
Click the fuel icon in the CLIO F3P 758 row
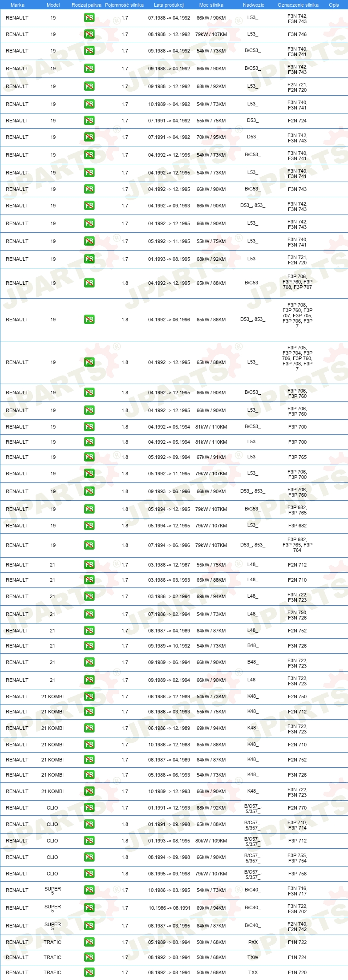89,874
